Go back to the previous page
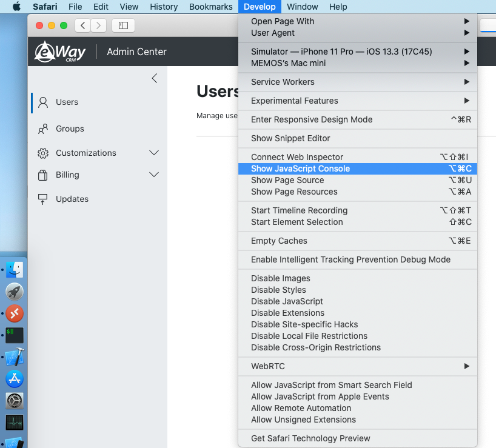The height and width of the screenshot is (448, 496). (x=83, y=25)
